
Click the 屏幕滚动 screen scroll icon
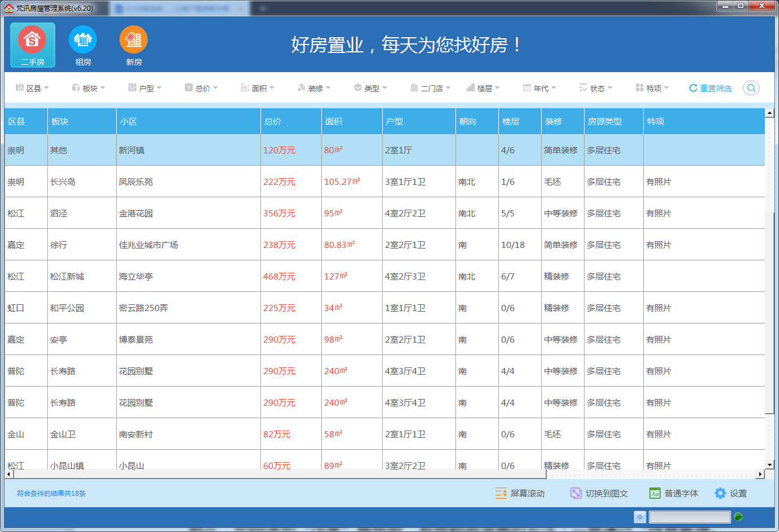501,493
